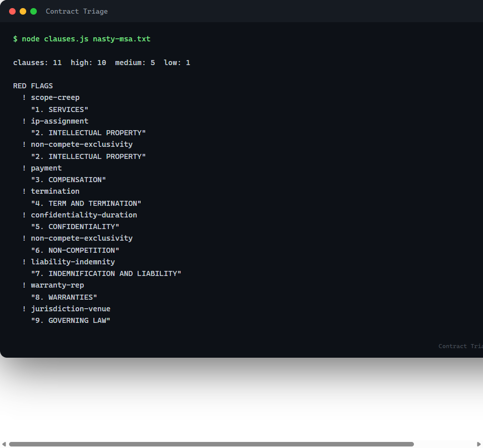
Task: Select the quoted '3. COMPENSATION' clause
Action: click(69, 180)
